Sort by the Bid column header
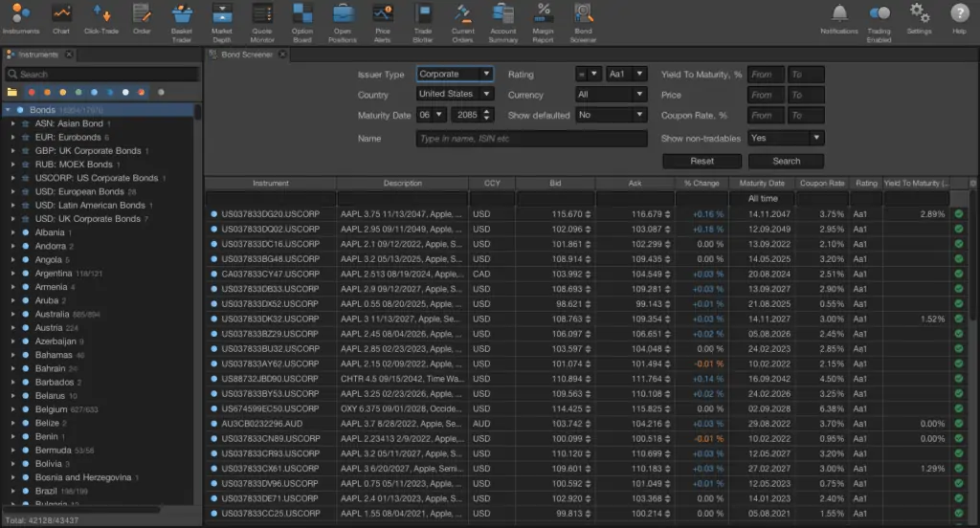Screen dimensions: 980x528 (x=555, y=183)
